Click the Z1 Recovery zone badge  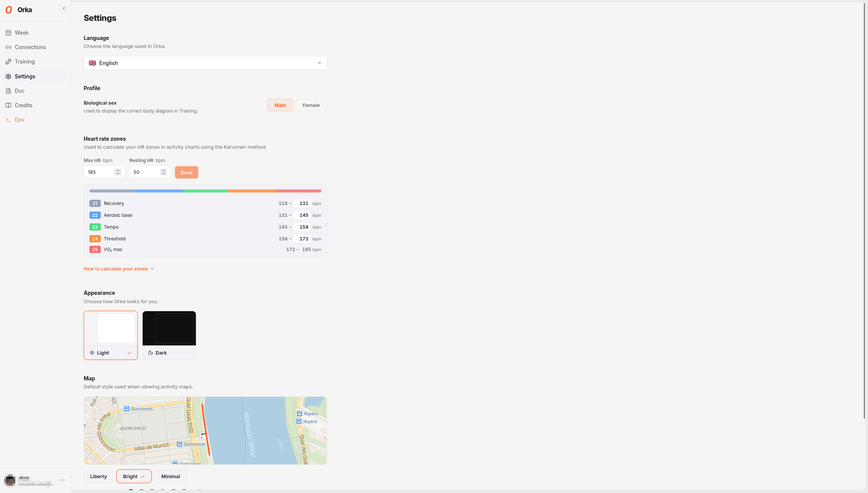(95, 204)
